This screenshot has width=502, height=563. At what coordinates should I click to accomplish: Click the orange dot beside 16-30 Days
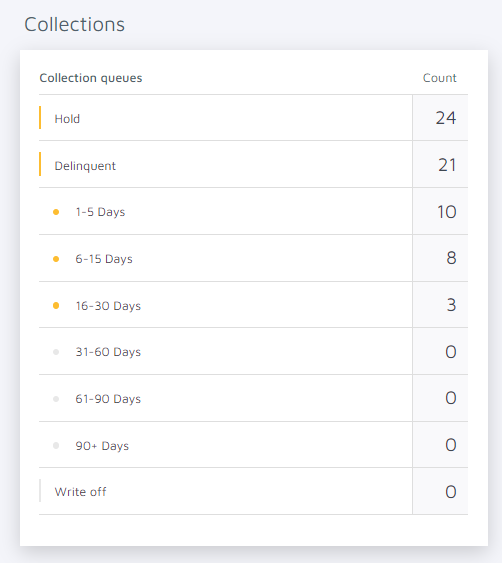[x=56, y=306]
